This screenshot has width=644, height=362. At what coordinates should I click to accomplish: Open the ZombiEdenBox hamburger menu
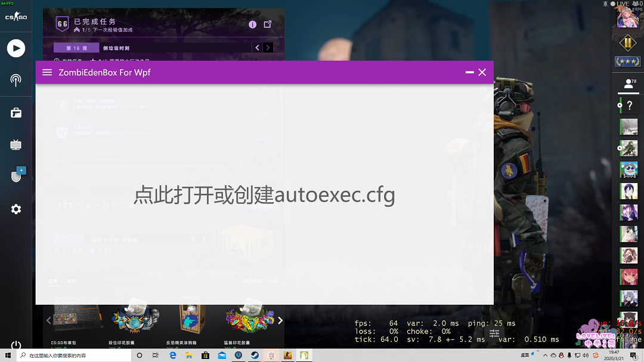(x=47, y=72)
